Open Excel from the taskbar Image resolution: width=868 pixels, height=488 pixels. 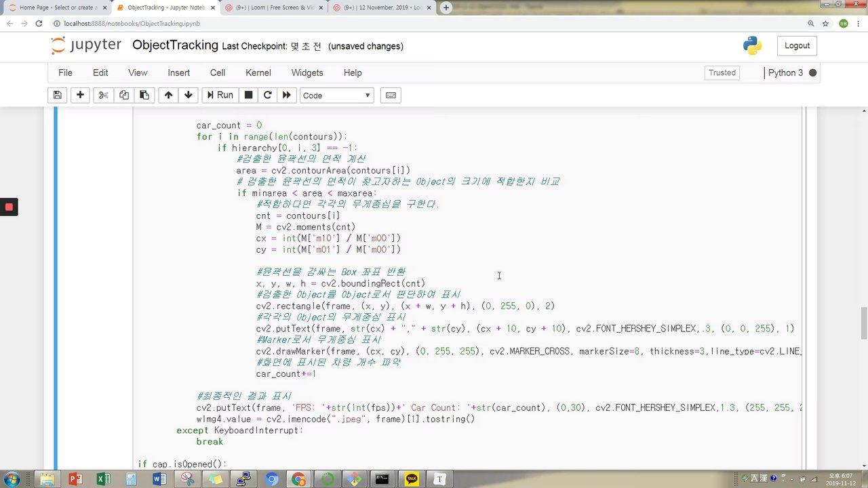(103, 479)
